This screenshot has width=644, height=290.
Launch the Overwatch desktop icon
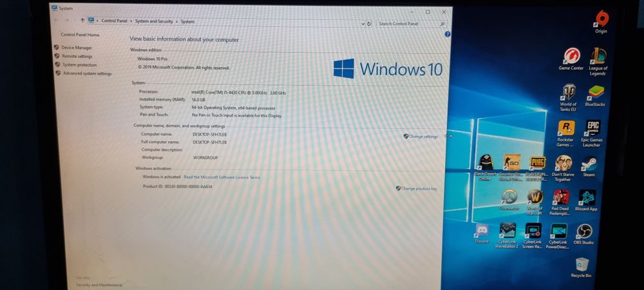click(509, 200)
